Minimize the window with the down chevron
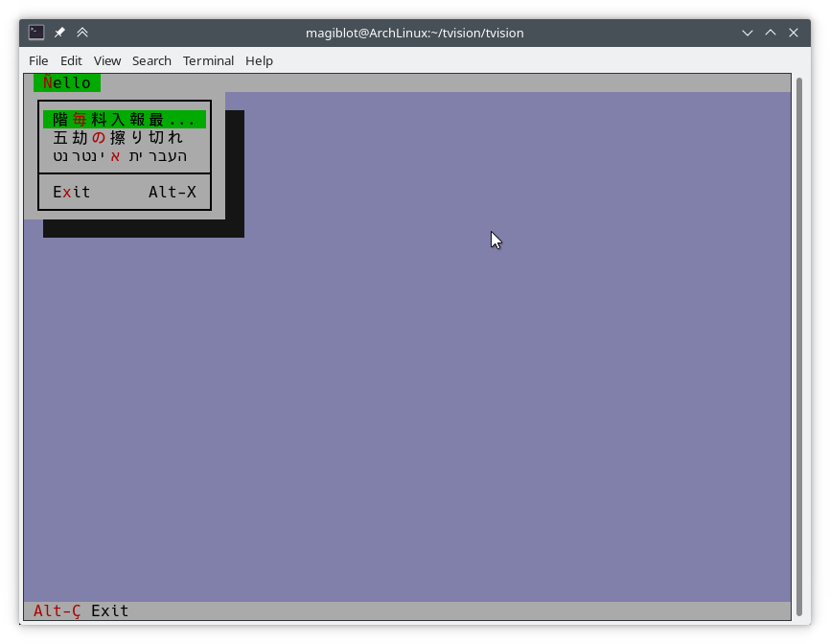The height and width of the screenshot is (644, 830). pos(748,33)
